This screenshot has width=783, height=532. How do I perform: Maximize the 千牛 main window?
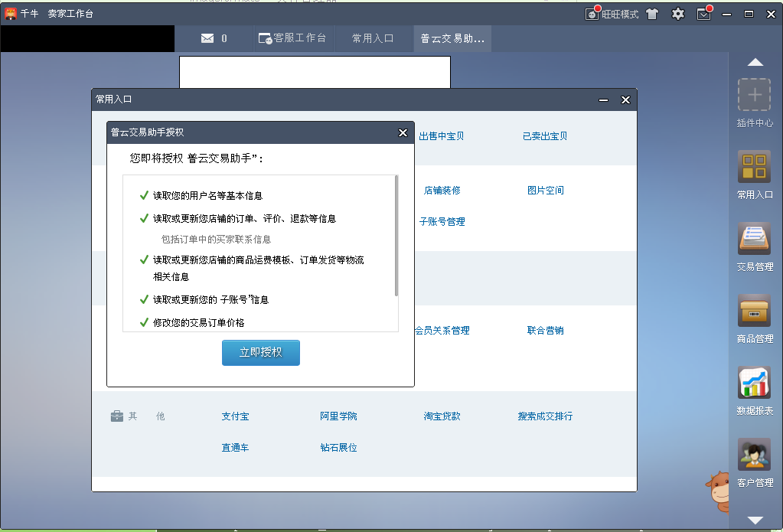749,14
